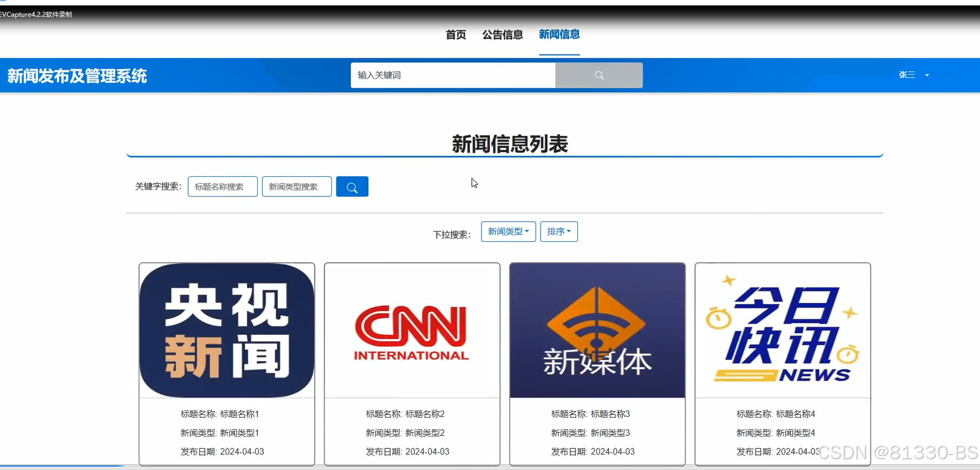This screenshot has width=980, height=470.
Task: Click the magnifier icon in the header search bar
Action: 599,75
